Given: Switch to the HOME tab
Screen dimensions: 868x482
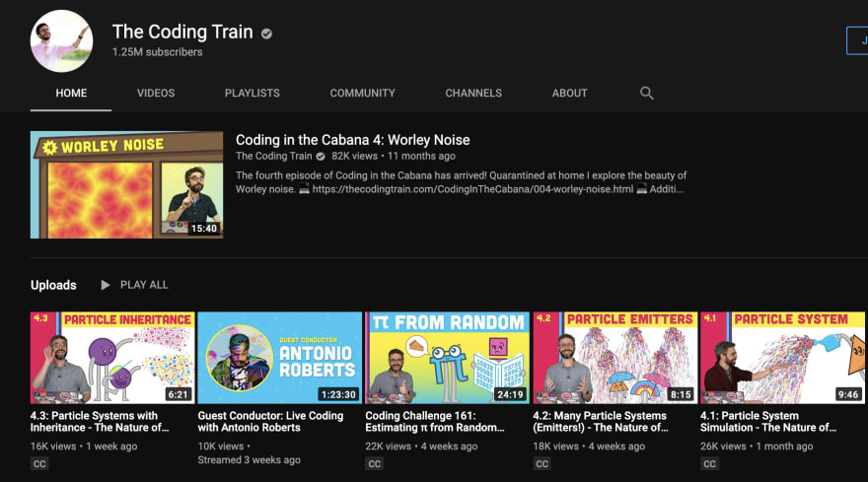Looking at the screenshot, I should click(x=71, y=93).
